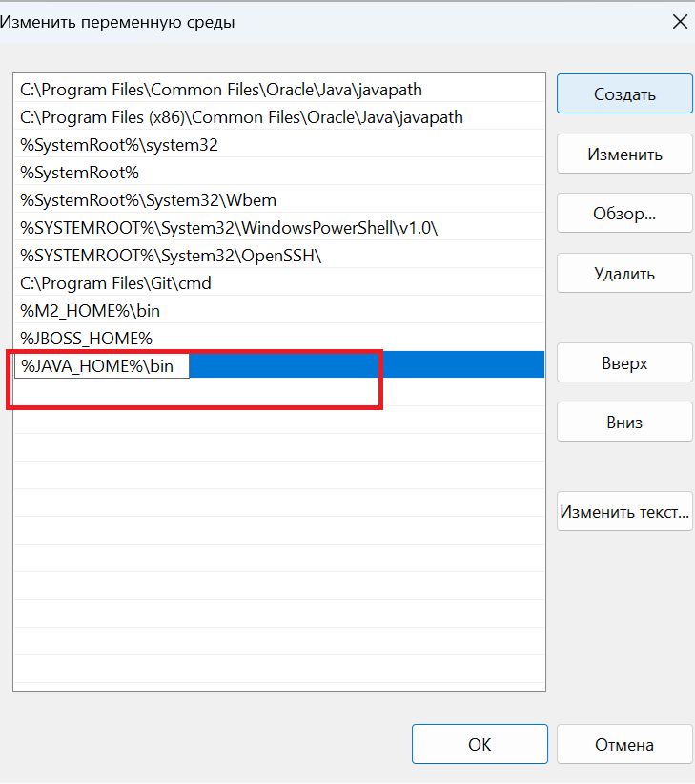The image size is (695, 784).
Task: Select the Git\cmd path entry
Action: pyautogui.click(x=115, y=283)
